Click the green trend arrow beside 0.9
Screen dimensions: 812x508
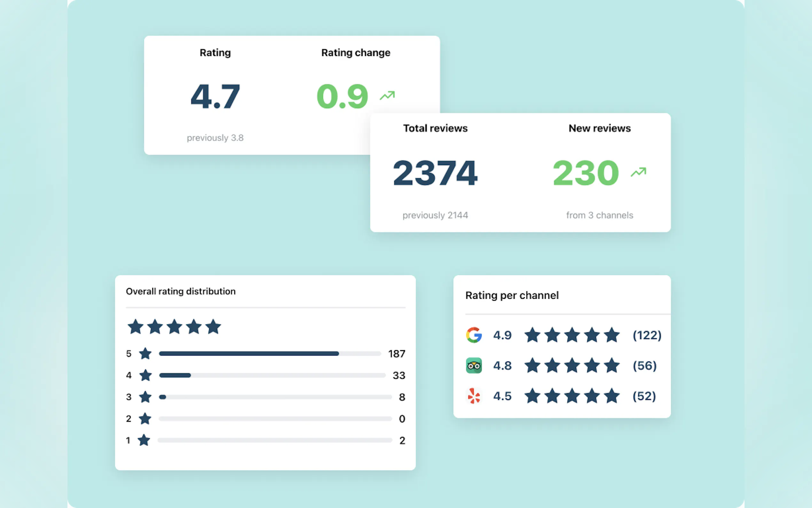tap(387, 95)
